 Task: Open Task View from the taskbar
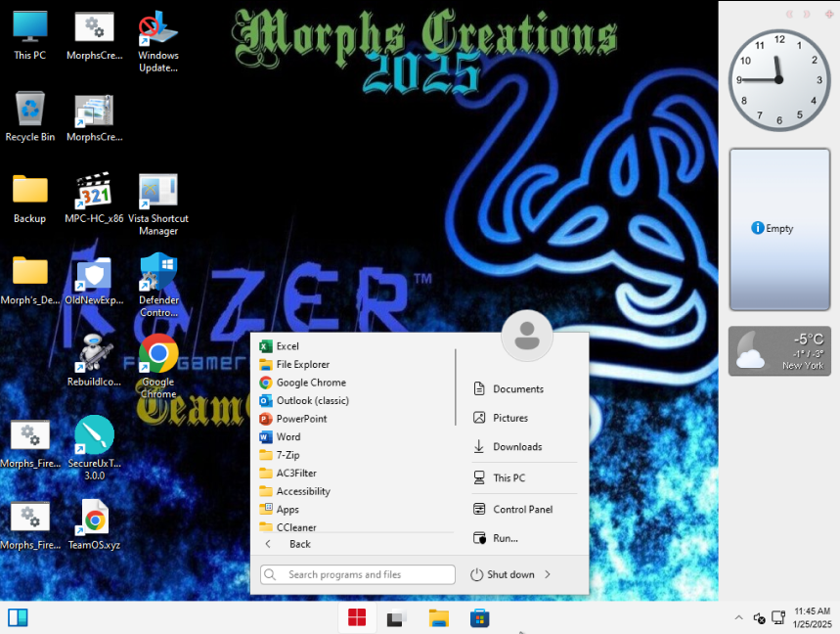point(397,618)
